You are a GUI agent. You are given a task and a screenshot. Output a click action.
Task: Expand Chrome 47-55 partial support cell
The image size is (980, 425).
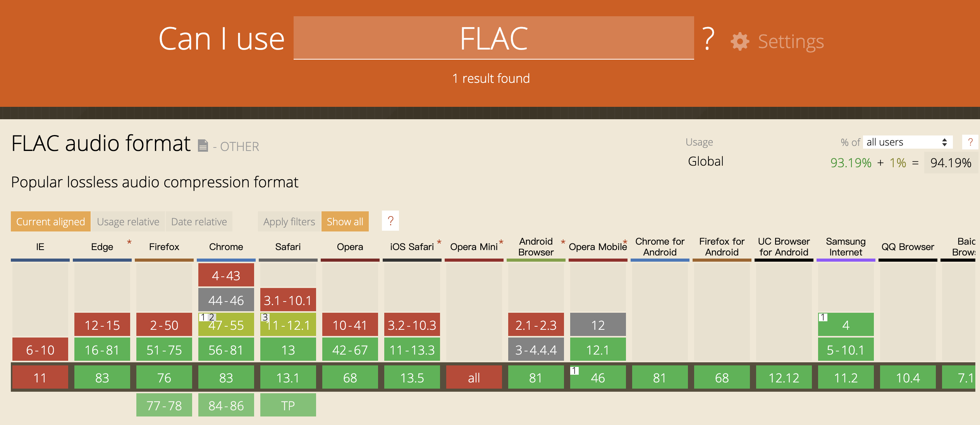(226, 325)
